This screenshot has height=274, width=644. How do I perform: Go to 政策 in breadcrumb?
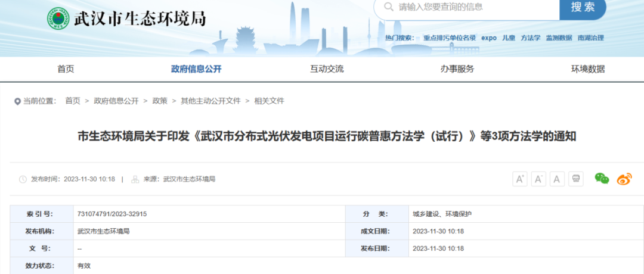click(160, 101)
